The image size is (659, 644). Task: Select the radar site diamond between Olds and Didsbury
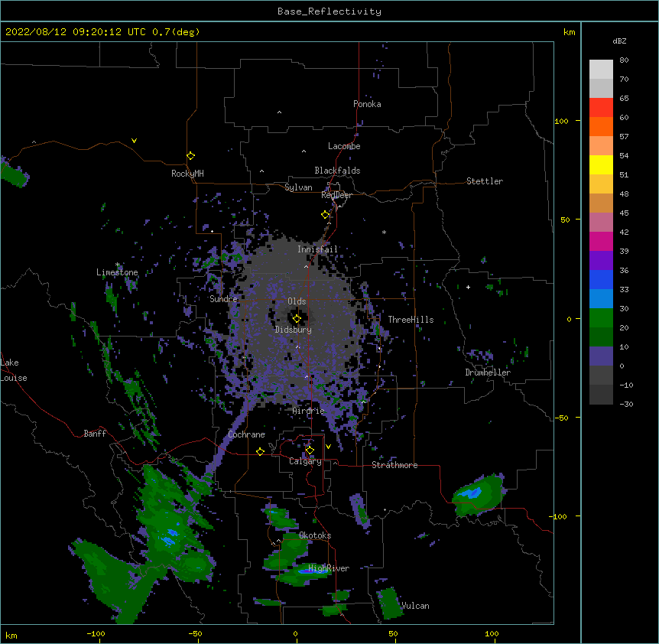(297, 319)
